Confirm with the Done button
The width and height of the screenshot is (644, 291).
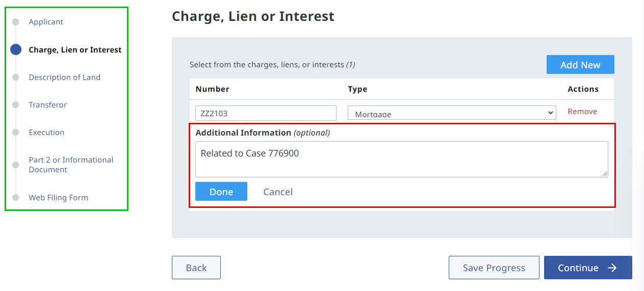click(x=221, y=192)
